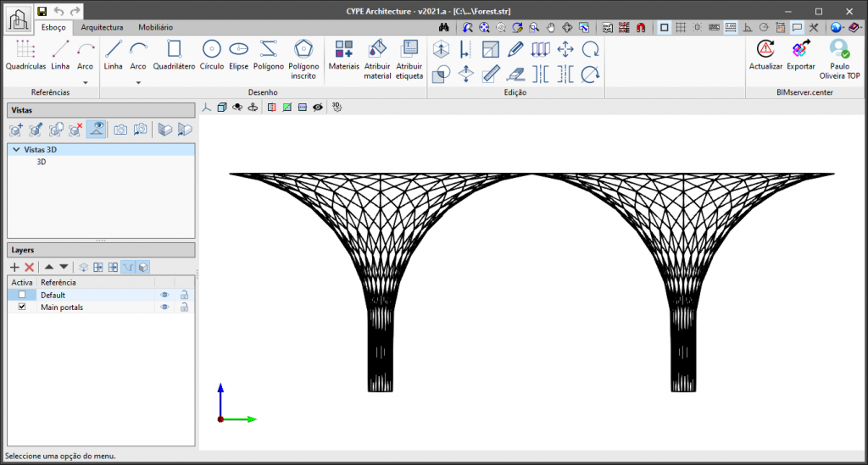The image size is (868, 465).
Task: Open the Mobiliário ribbon tab
Action: click(x=155, y=27)
